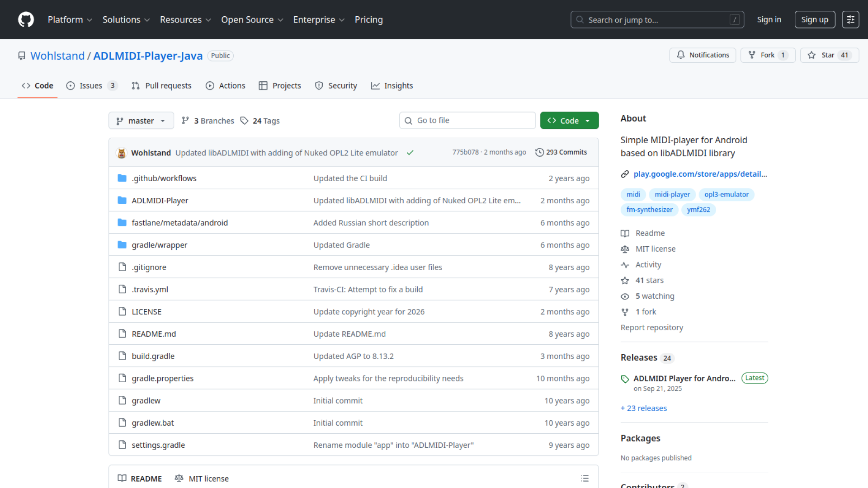The height and width of the screenshot is (488, 868).
Task: Expand the Solutions menu
Action: [x=126, y=19]
